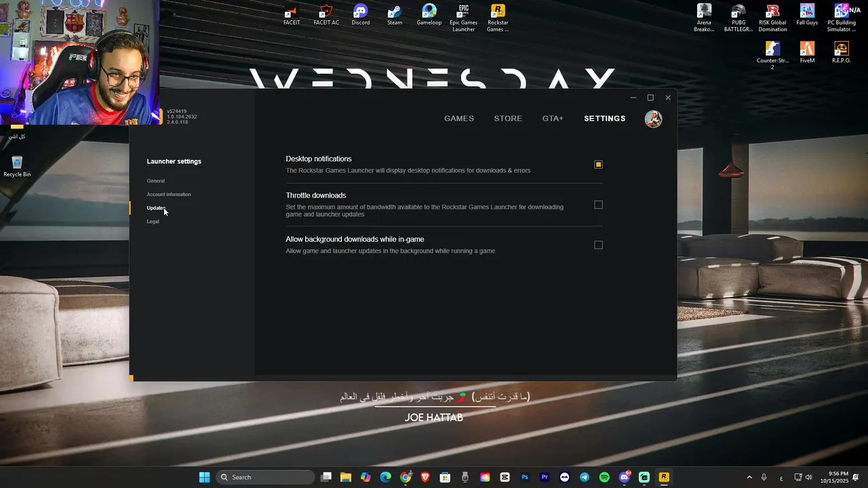868x488 pixels.
Task: Open the FACEIT desktop shortcut
Action: pyautogui.click(x=292, y=16)
